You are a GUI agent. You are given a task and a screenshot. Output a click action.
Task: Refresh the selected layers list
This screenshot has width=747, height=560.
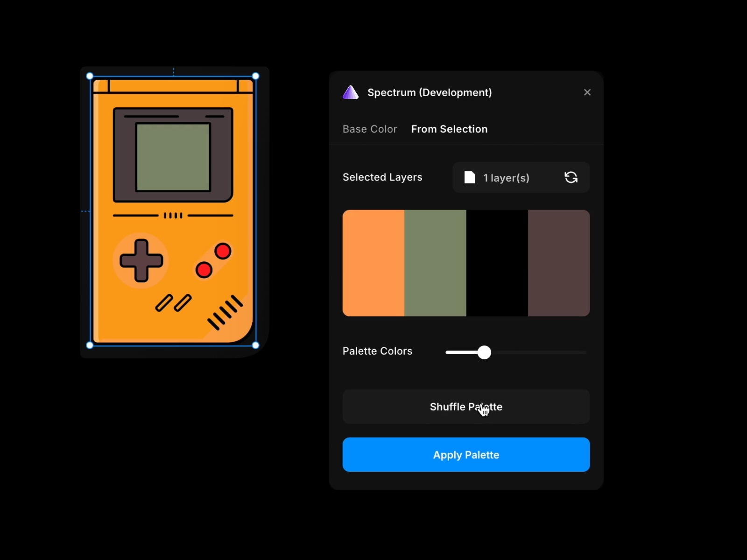(x=571, y=178)
